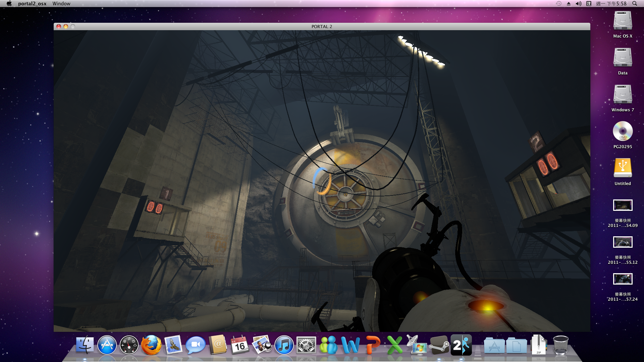Open iTunes in the dock
Screen dimensions: 644x362
284,345
